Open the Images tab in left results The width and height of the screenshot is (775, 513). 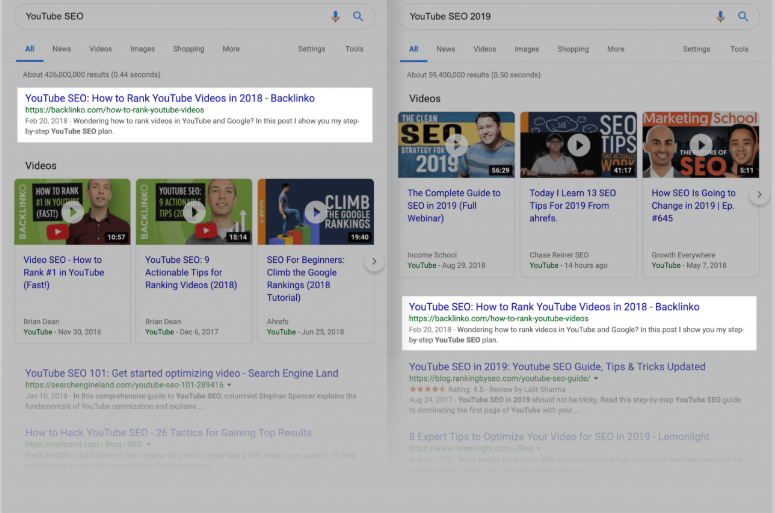click(142, 49)
